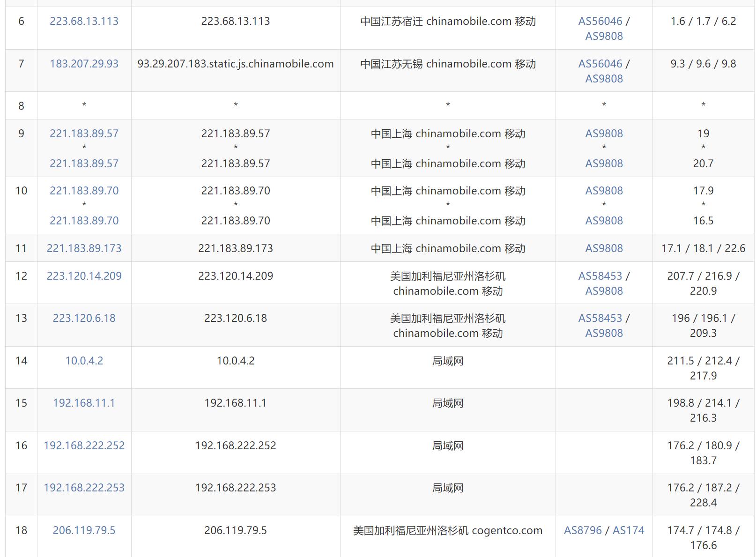Select latency 174.7 / 174.8 / 176.6
The width and height of the screenshot is (756, 557).
703,538
